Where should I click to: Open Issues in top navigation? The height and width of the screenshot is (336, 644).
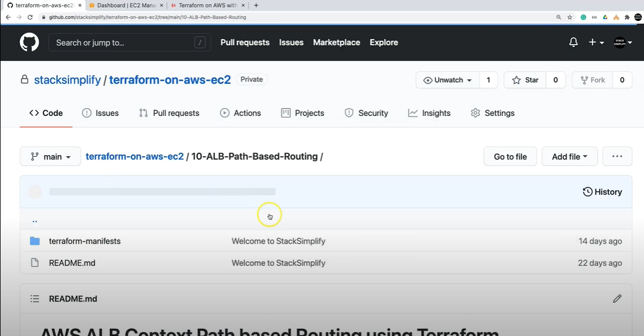click(x=291, y=42)
